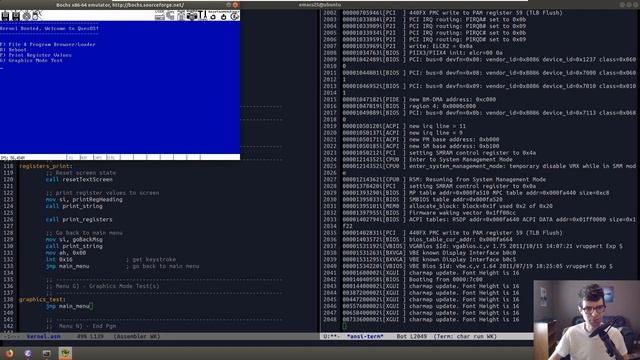Click 'Bot L2049' position in terminal mode line
Image resolution: width=640 pixels, height=360 pixels.
[412, 337]
